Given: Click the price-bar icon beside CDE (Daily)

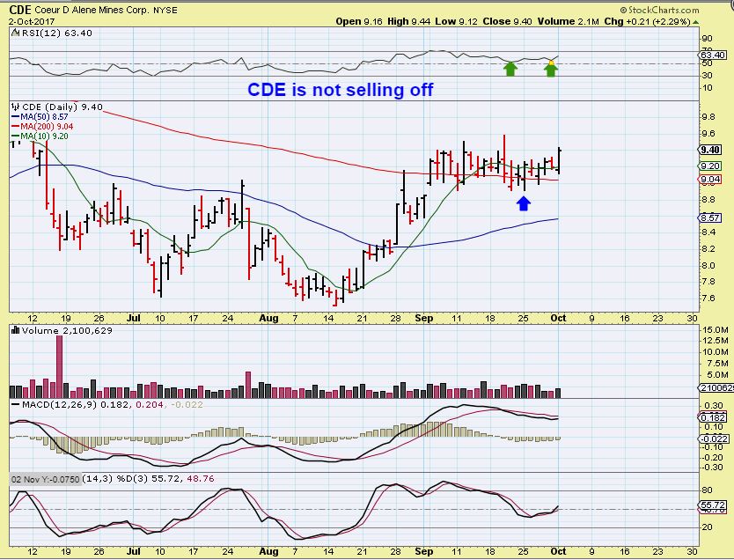Looking at the screenshot, I should [16, 107].
